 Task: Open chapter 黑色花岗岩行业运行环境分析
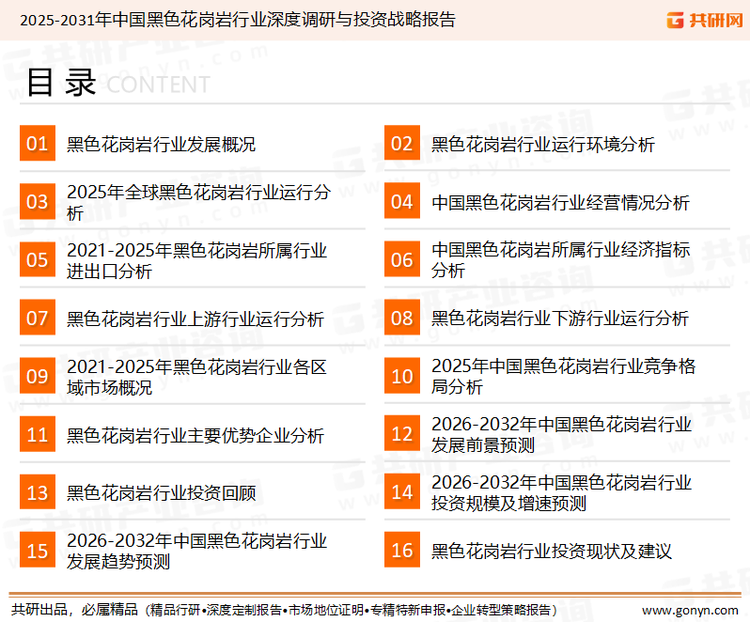tap(543, 144)
